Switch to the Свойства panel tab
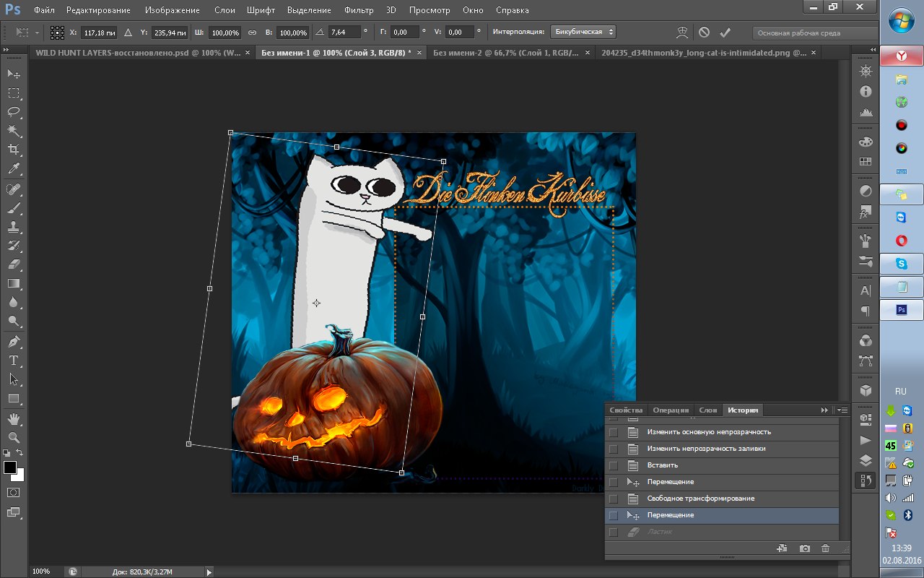Viewport: 924px width, 578px height. coord(626,410)
